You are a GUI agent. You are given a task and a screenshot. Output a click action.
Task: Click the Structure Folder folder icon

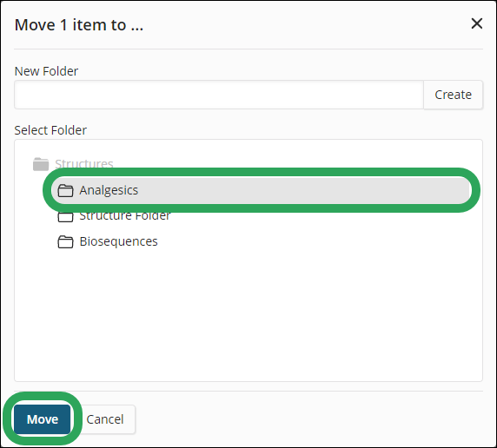coord(66,217)
